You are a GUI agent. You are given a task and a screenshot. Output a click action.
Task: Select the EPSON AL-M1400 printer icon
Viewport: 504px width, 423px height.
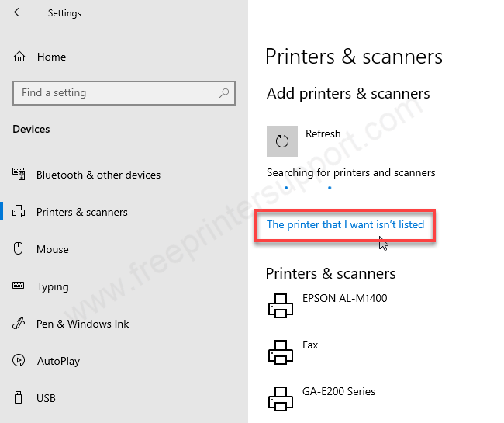coord(280,307)
